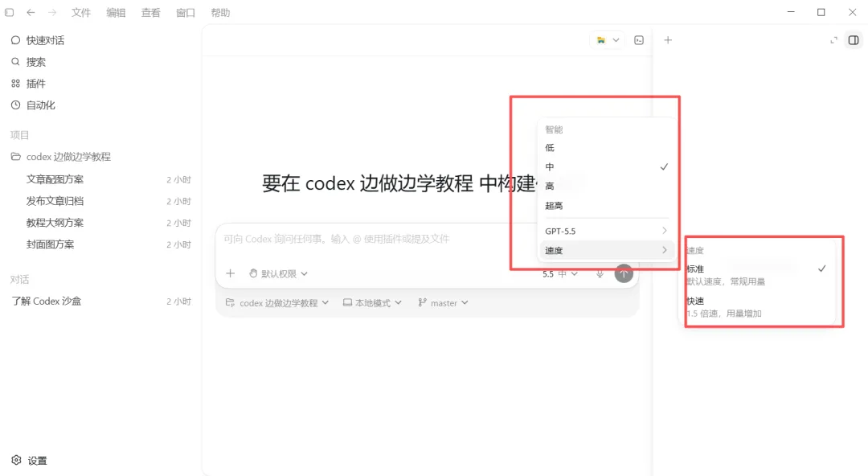The height and width of the screenshot is (476, 868).
Task: Open the 默认权限 permissions dropdown
Action: (278, 273)
